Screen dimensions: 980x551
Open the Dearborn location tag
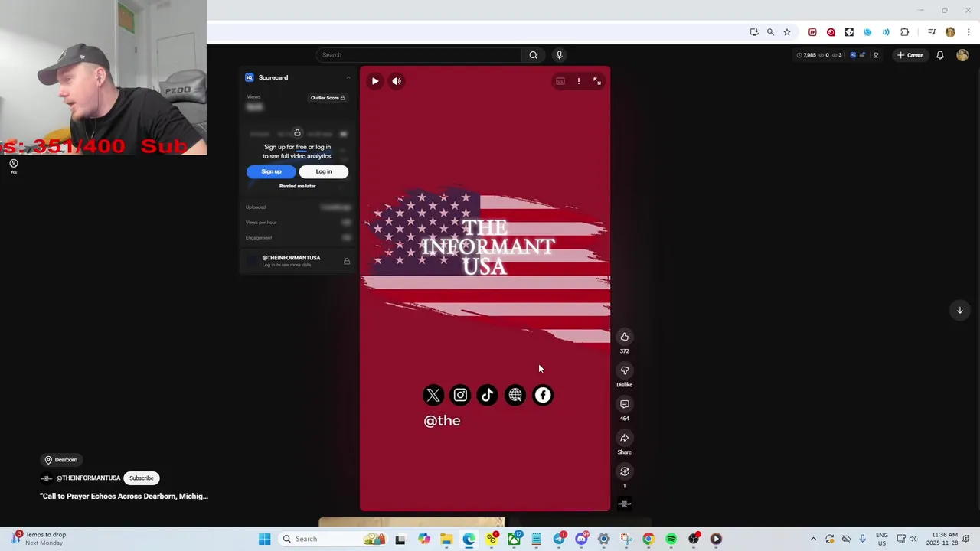pyautogui.click(x=61, y=460)
